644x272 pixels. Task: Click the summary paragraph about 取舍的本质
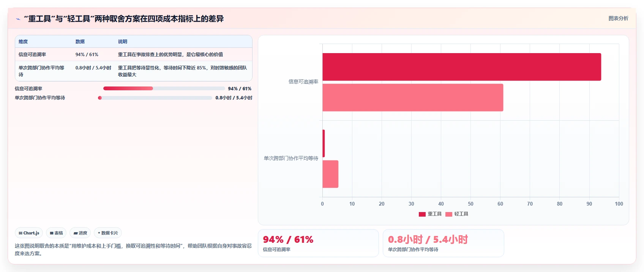[133, 250]
